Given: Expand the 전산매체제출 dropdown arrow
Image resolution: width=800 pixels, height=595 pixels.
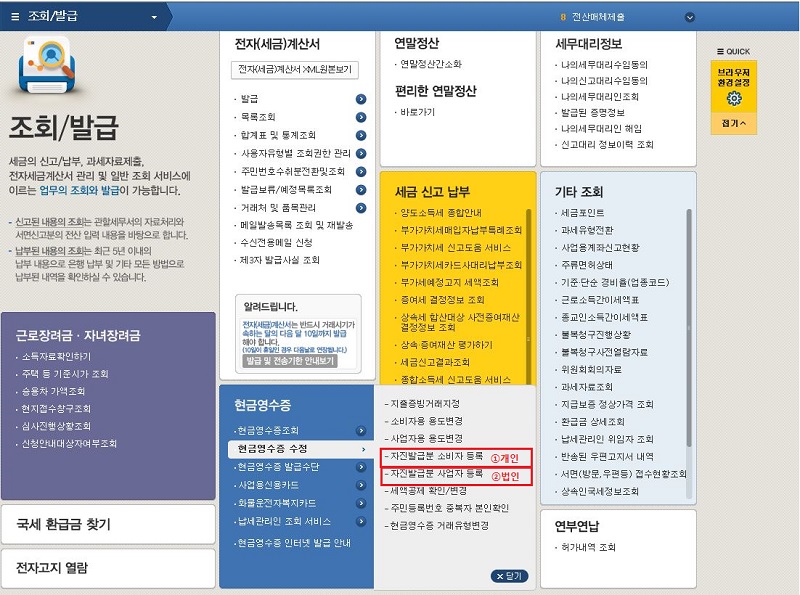Looking at the screenshot, I should pos(689,17).
